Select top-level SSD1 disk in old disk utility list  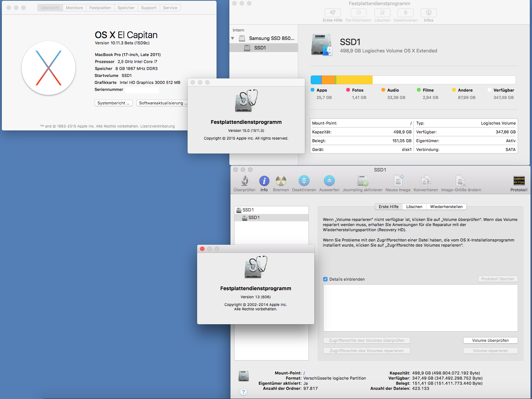[271, 210]
